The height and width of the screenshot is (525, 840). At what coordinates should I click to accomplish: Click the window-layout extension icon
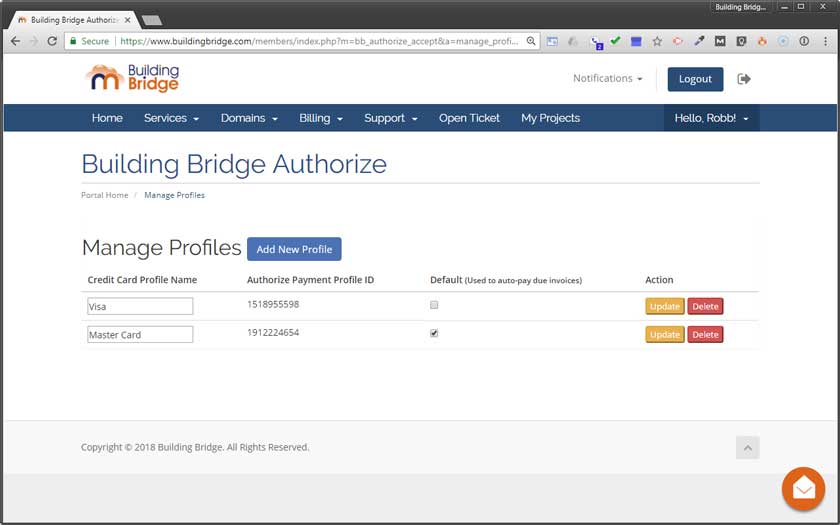[552, 41]
